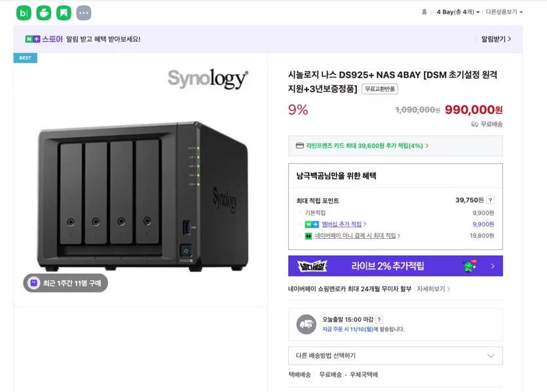Click the 홈 breadcrumb link
The height and width of the screenshot is (392, 547).
coord(424,12)
